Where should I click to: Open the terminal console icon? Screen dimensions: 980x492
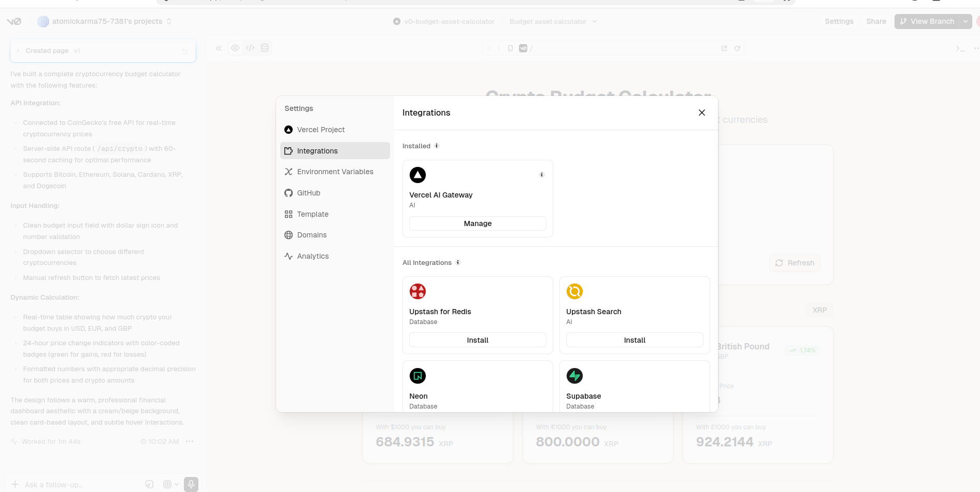point(960,48)
